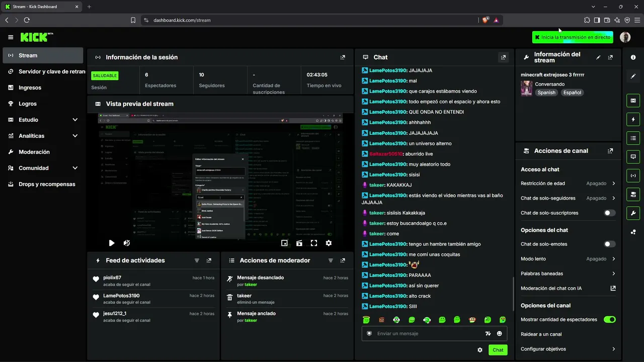Click Inicia la transmisión en directo button
Screen dimensions: 644x362
(573, 37)
